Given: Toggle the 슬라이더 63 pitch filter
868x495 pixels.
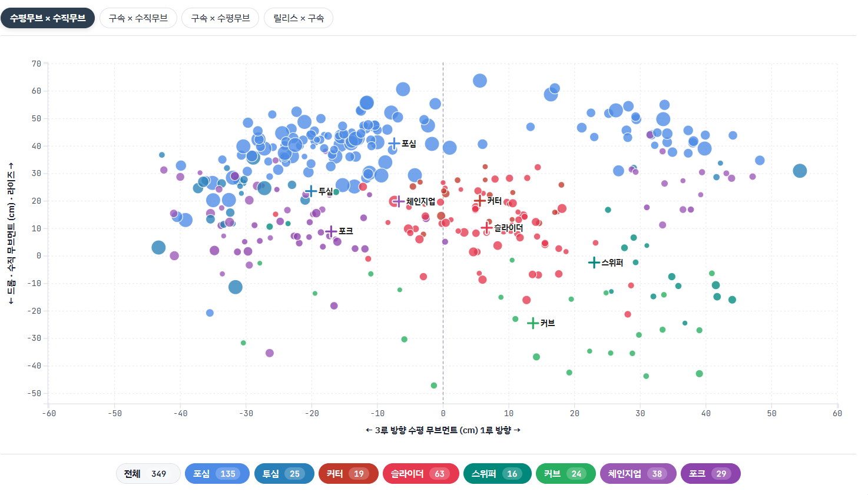Looking at the screenshot, I should (x=420, y=474).
